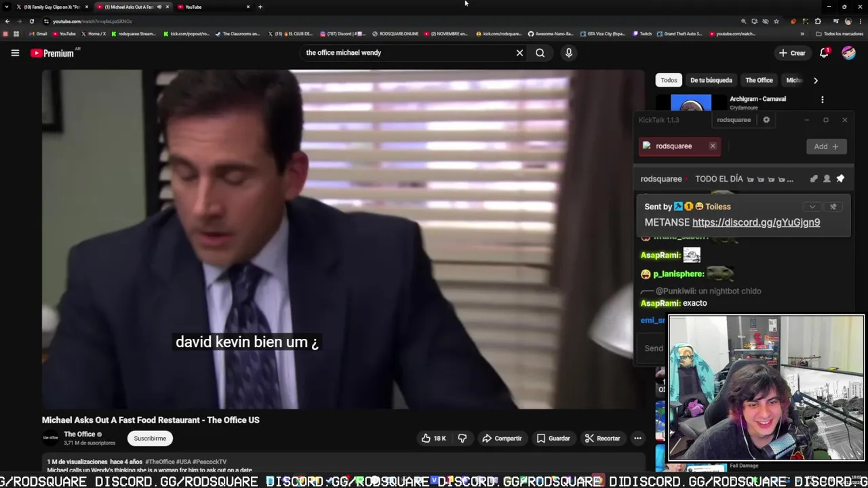Open Compartir share dialog
The width and height of the screenshot is (868, 488).
(502, 439)
